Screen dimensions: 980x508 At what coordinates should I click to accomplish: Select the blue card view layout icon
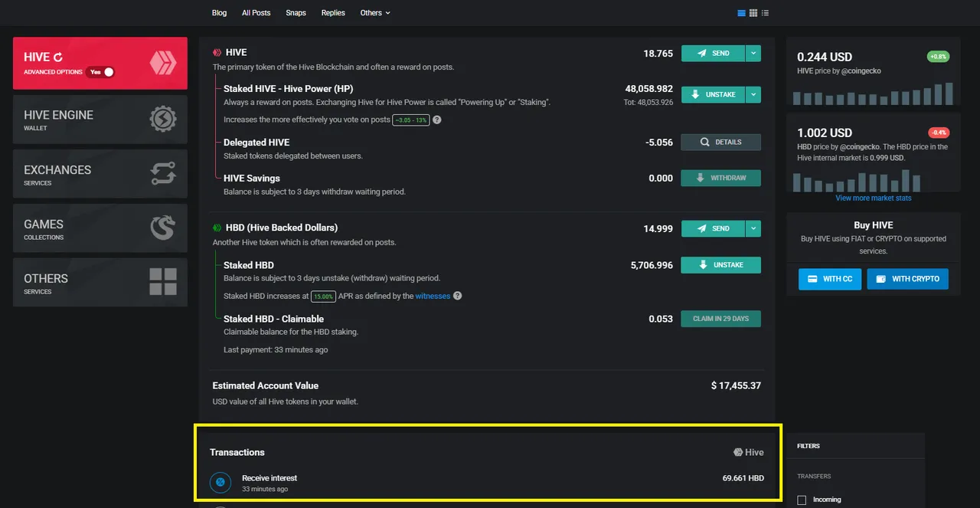tap(741, 13)
